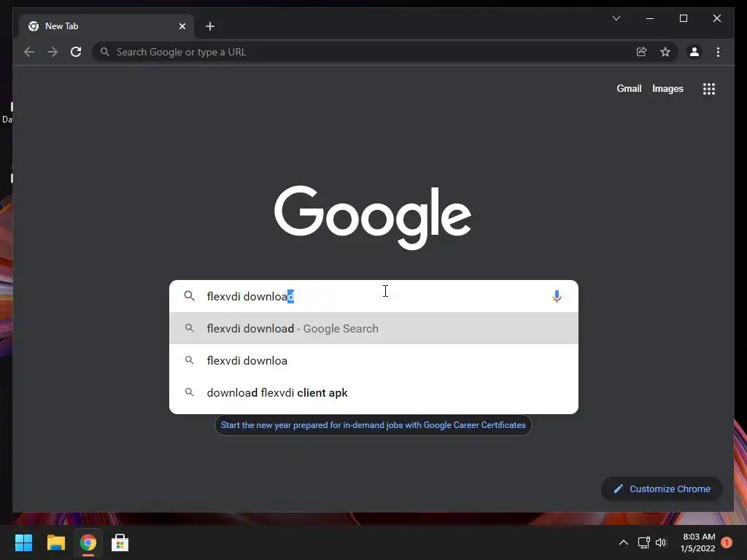Open the network tray icon
The width and height of the screenshot is (747, 560).
[643, 542]
